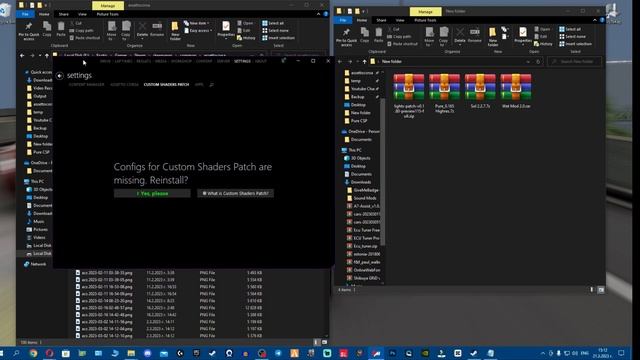640x360 pixels.
Task: Select the CUSTOM SHADERS PATCH settings sub-tab
Action: click(166, 84)
